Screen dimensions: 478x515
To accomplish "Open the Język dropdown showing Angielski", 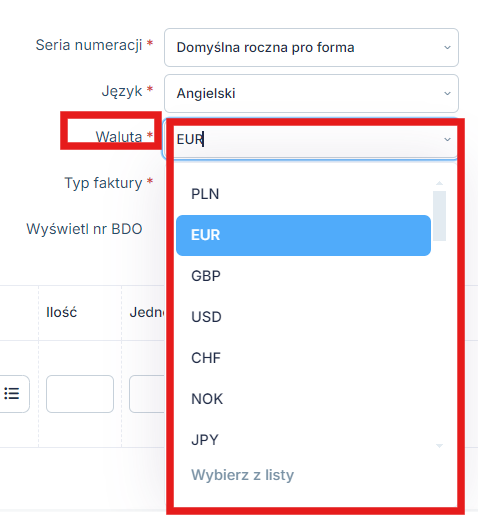I will pyautogui.click(x=311, y=93).
